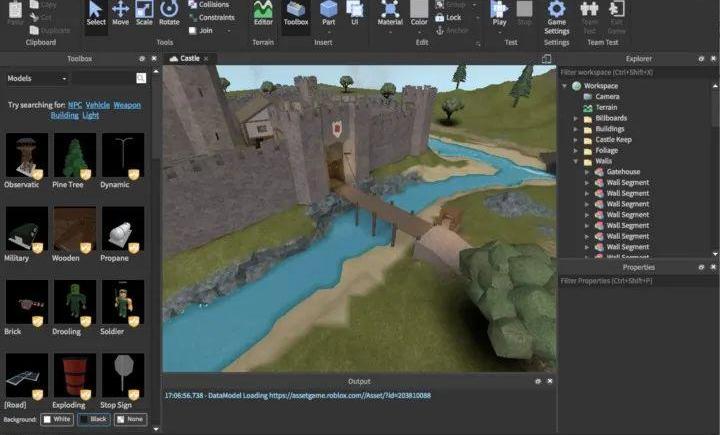Open the Models category dropdown
Screen dimensions: 720x435
pos(38,78)
